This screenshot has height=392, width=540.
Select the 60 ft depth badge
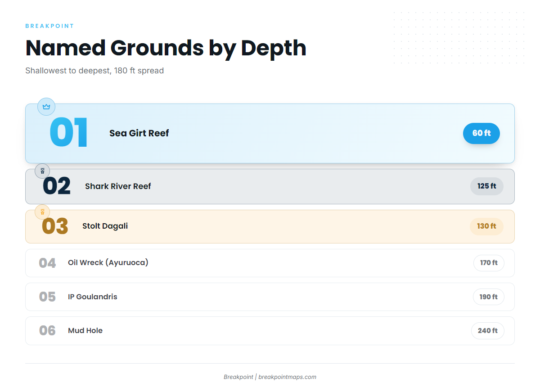click(x=481, y=133)
